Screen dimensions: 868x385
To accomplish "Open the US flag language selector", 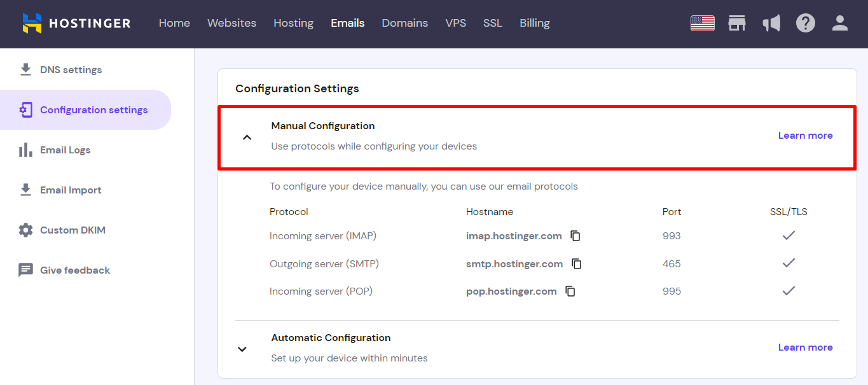I will [x=702, y=23].
